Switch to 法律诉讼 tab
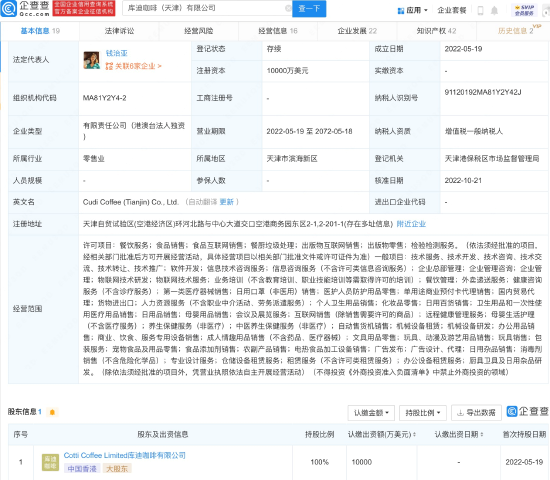The image size is (550, 480). tap(119, 31)
